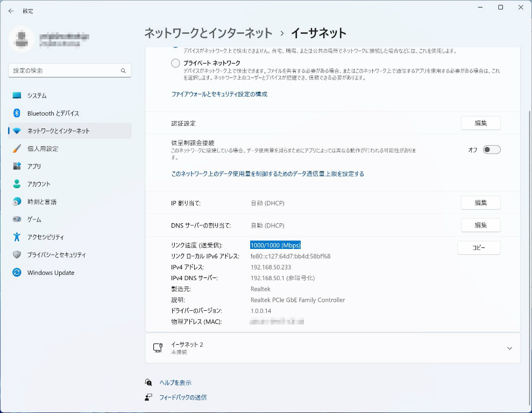Viewport: 532px width, 413px height.
Task: Click the Gaming controller icon
Action: [17, 219]
